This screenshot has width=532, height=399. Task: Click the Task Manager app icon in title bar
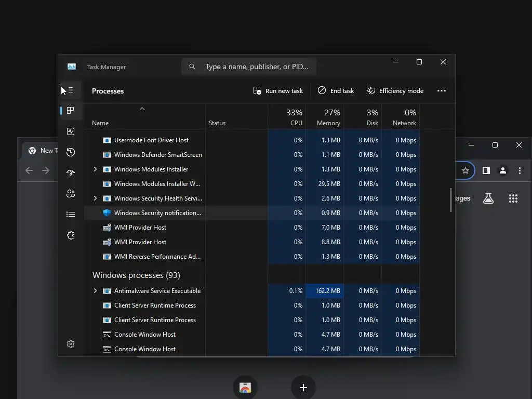point(72,66)
